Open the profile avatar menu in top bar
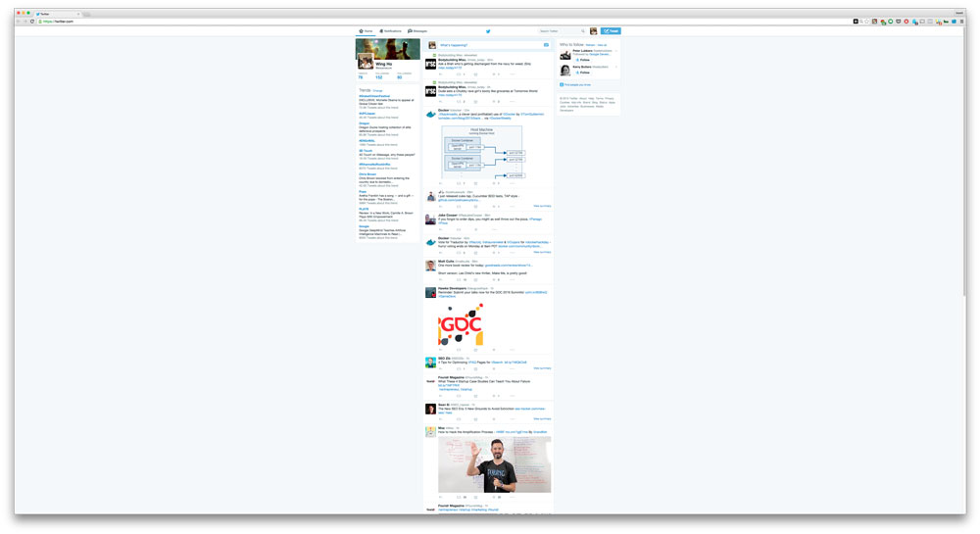The width and height of the screenshot is (980, 534). pyautogui.click(x=593, y=30)
